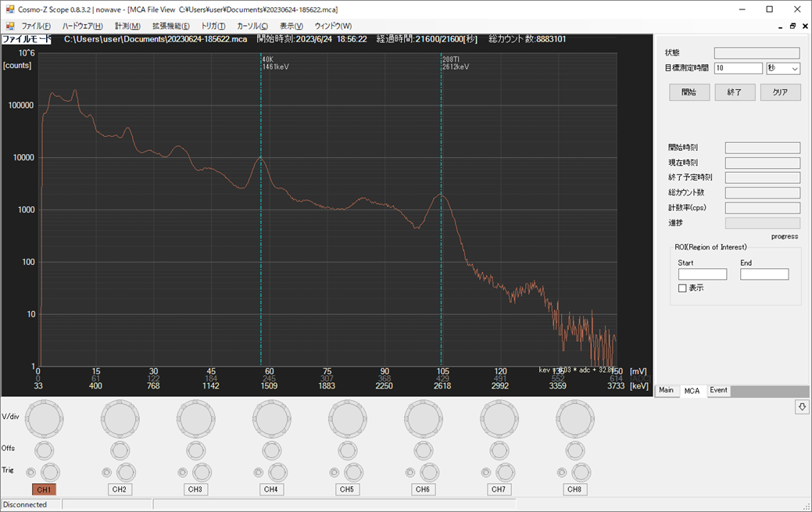Click the CH1 V/div large knob

click(x=46, y=419)
